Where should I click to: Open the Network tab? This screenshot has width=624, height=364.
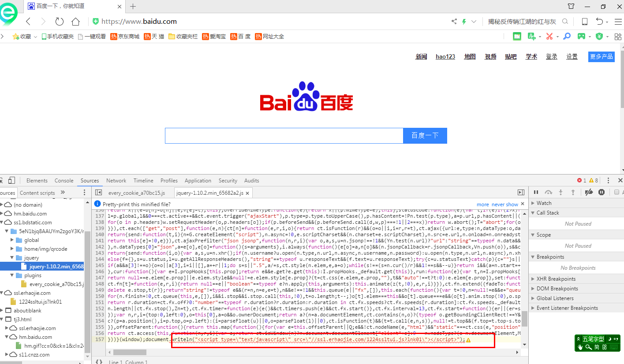(x=116, y=180)
